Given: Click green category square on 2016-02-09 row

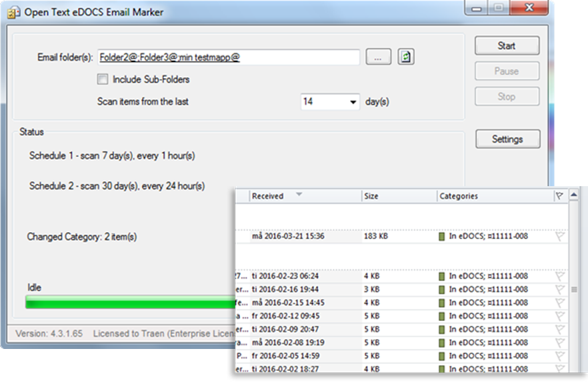Looking at the screenshot, I should [442, 330].
